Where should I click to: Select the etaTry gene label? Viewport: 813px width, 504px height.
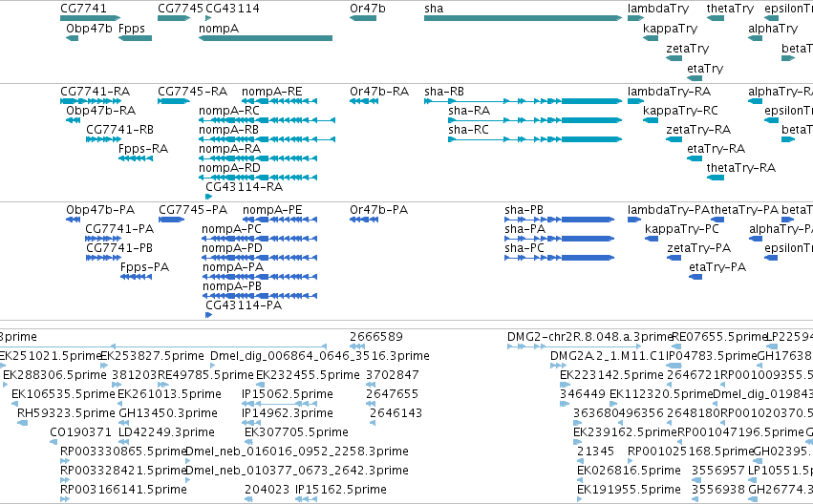pyautogui.click(x=705, y=69)
